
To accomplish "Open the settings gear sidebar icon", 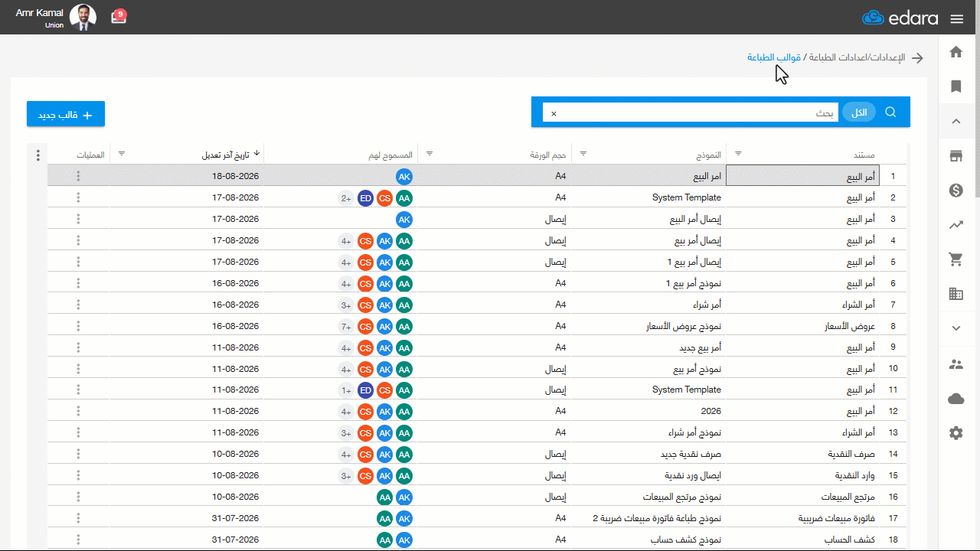I will pos(955,433).
